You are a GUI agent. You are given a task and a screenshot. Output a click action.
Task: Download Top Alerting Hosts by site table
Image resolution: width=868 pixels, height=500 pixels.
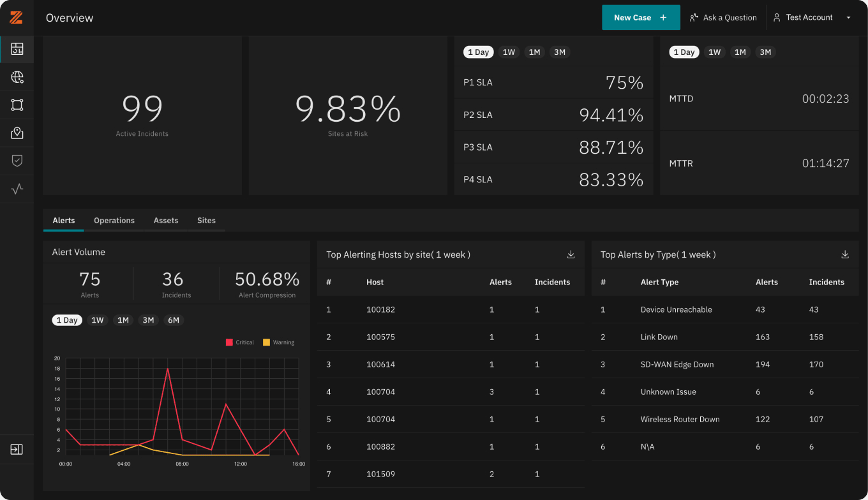[571, 254]
